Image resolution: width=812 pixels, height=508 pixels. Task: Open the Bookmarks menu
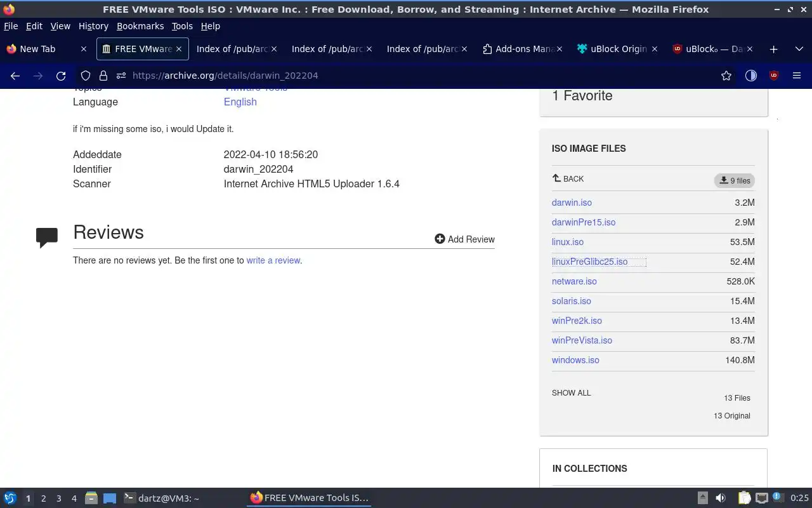(140, 26)
